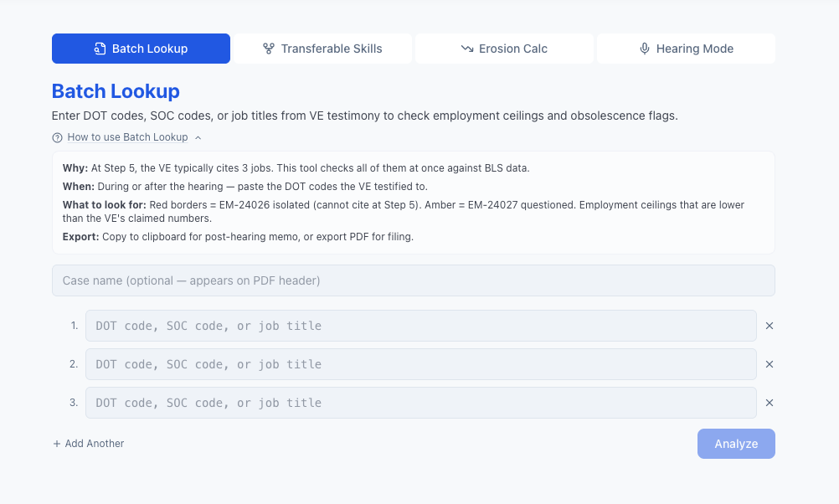Click the 'Export:' help line
This screenshot has width=839, height=504.
tap(238, 236)
